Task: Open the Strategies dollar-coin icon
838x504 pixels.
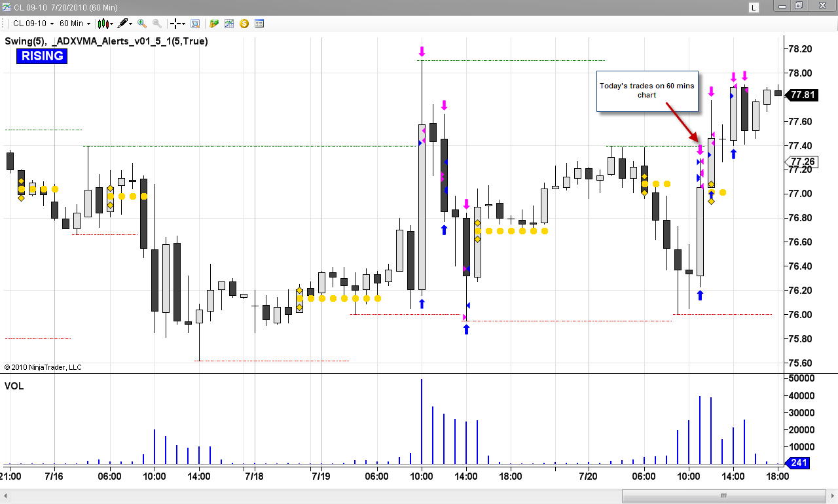Action: 244,24
